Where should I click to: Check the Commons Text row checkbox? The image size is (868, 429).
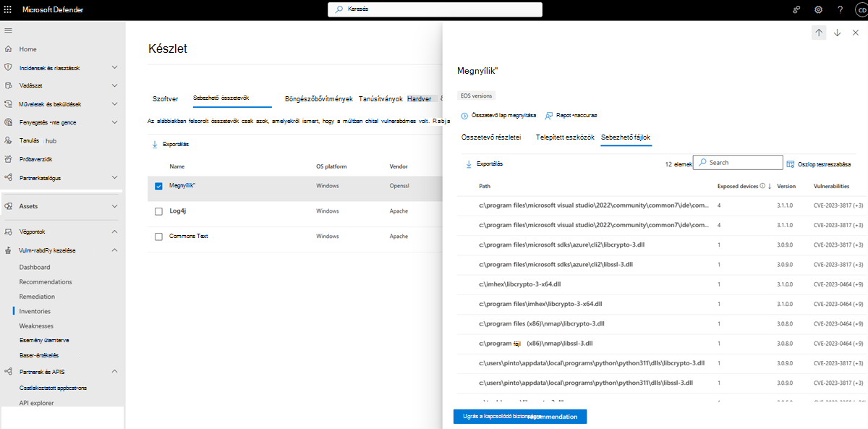pyautogui.click(x=158, y=237)
